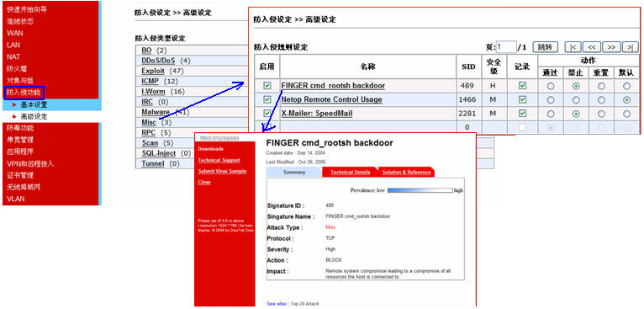Screen dimensions: 644x309
Task: Expand the VLAN sidebar section
Action: coord(16,200)
